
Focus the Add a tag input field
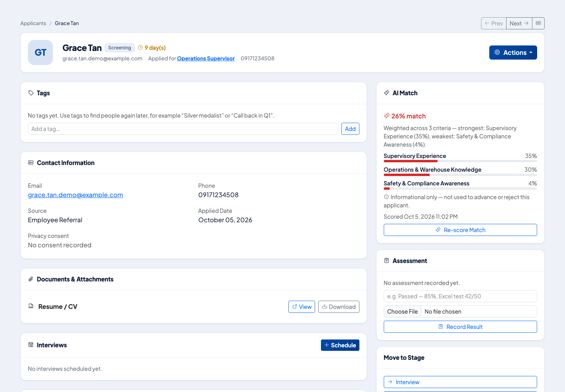tap(183, 129)
